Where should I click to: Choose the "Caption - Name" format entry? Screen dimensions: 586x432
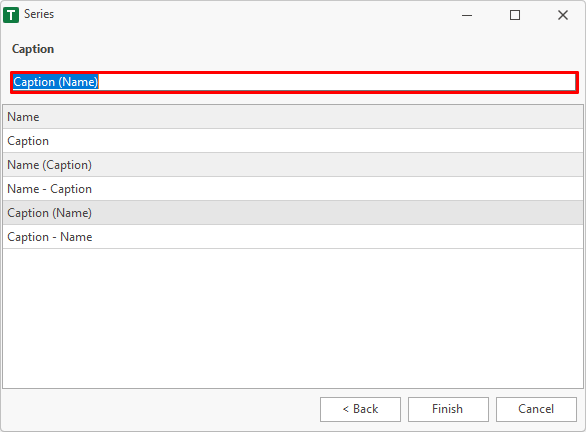tap(293, 237)
